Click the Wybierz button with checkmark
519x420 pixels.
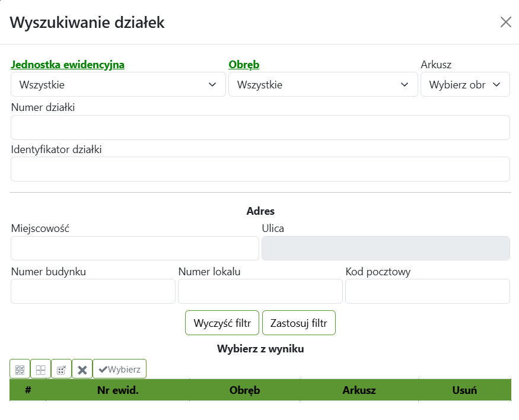(x=119, y=368)
